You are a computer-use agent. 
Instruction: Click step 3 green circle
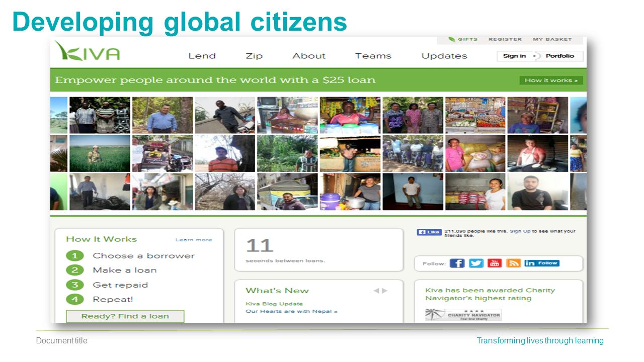pos(74,285)
